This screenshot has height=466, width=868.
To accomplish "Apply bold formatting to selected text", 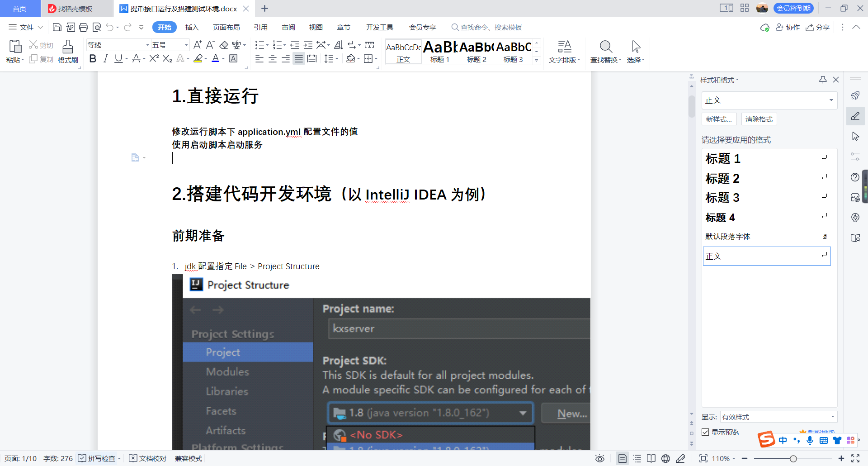I will [x=93, y=58].
